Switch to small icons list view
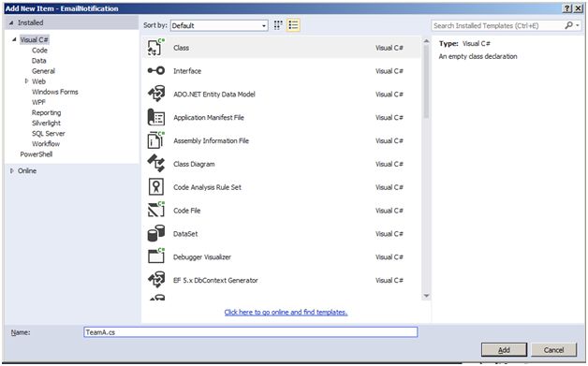This screenshot has width=588, height=366. (293, 25)
